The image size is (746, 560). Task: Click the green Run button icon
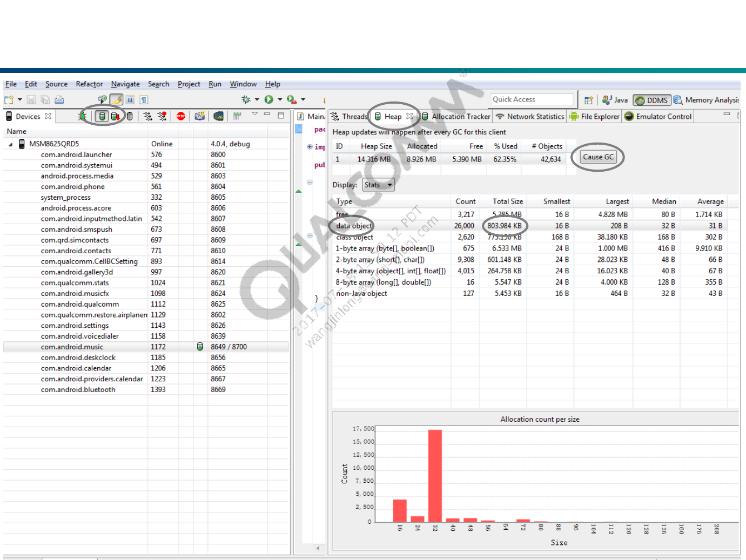pos(268,99)
